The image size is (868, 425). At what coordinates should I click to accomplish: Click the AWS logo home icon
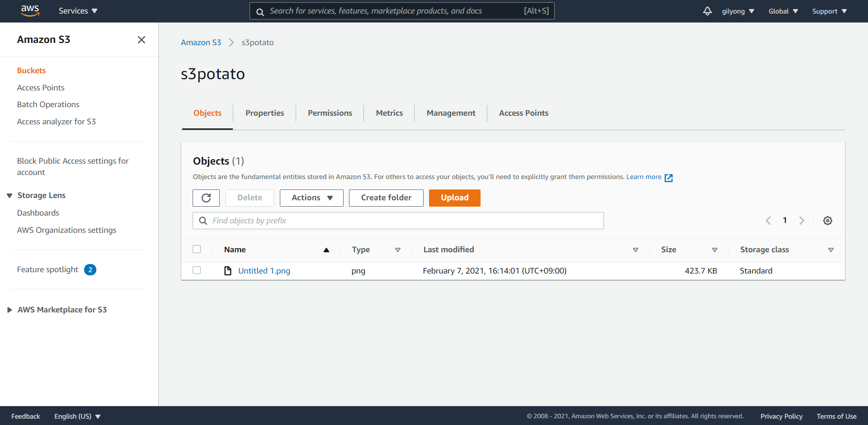tap(30, 10)
